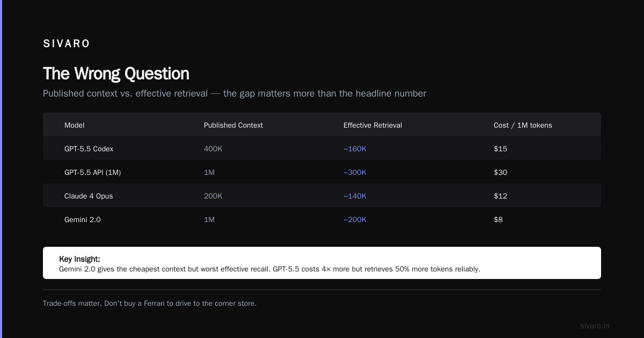Click the Key Insight callout title
The height and width of the screenshot is (338, 644).
(x=79, y=259)
